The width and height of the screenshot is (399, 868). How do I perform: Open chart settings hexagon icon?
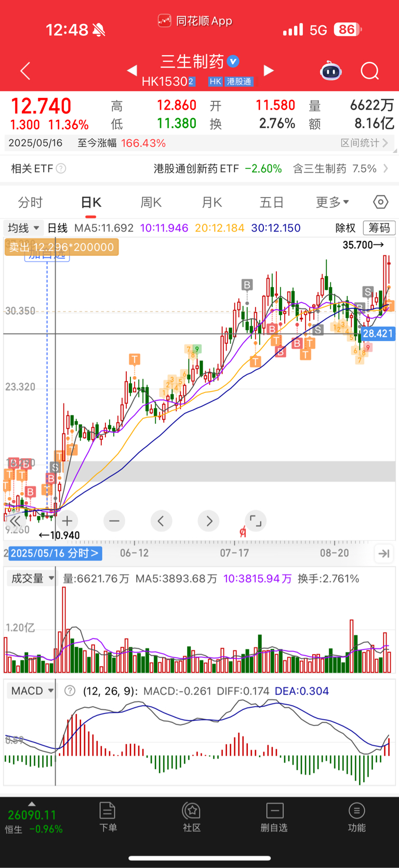point(381,202)
